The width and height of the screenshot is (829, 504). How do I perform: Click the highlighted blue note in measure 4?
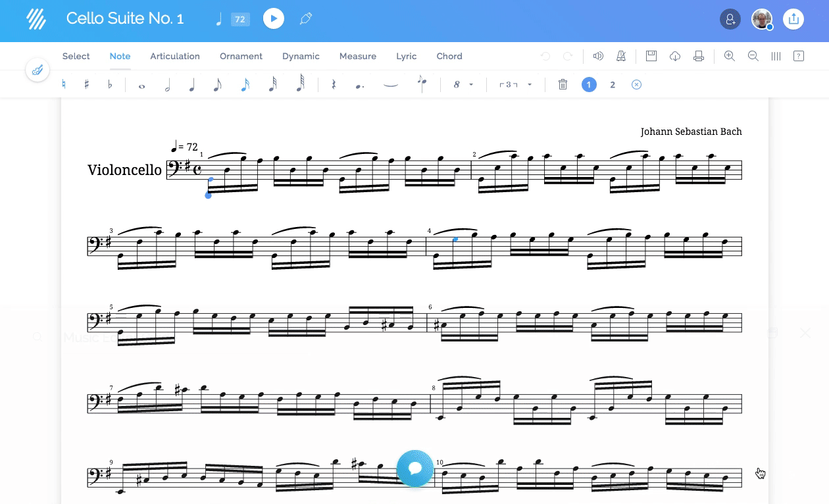455,239
